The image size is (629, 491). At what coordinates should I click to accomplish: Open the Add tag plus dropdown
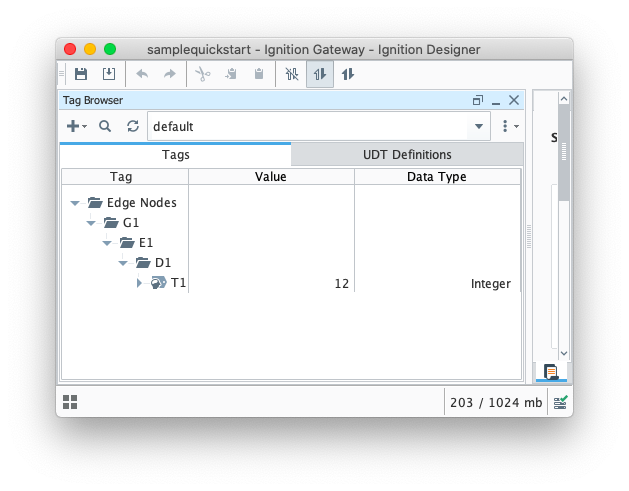pos(76,126)
